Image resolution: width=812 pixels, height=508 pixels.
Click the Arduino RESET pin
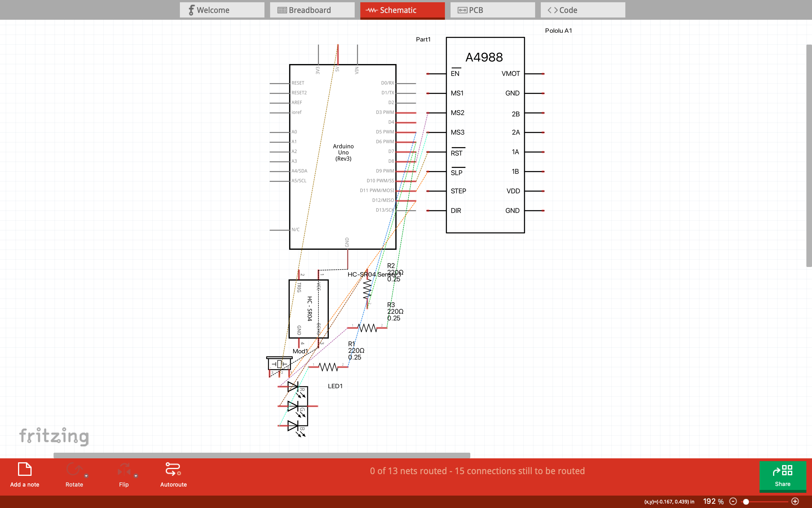tap(279, 83)
